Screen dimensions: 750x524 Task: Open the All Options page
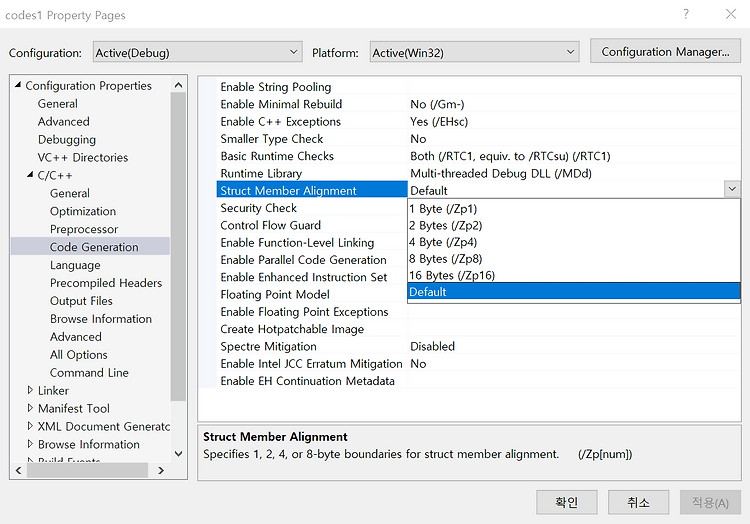pos(78,354)
